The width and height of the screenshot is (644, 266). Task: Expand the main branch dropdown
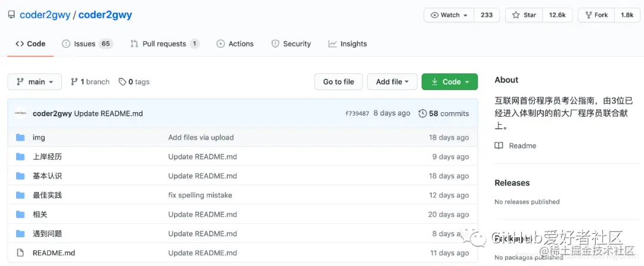click(35, 82)
